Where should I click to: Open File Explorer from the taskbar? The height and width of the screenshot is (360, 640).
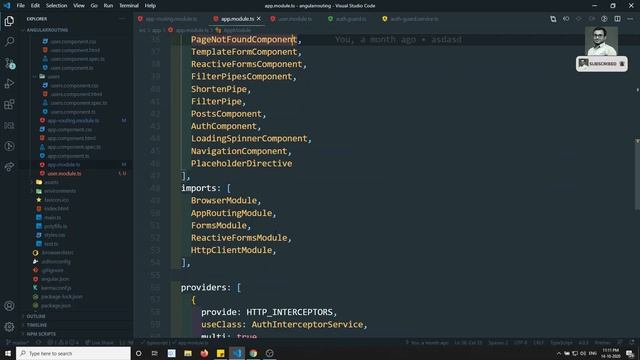(x=188, y=353)
